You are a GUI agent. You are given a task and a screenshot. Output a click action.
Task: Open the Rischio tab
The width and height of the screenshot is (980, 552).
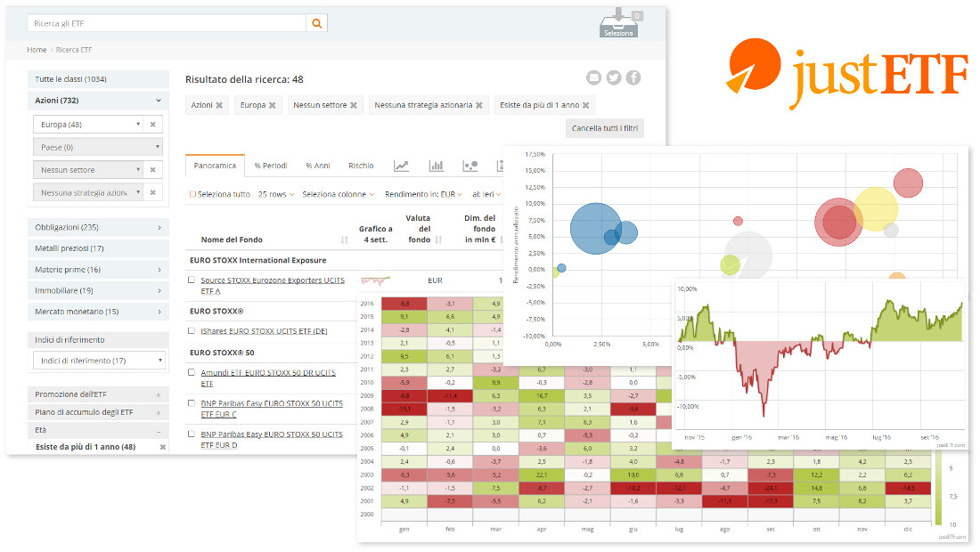[361, 166]
